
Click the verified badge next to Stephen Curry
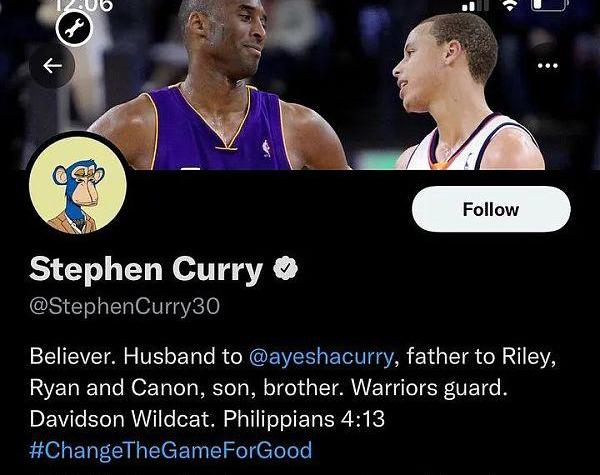point(285,268)
